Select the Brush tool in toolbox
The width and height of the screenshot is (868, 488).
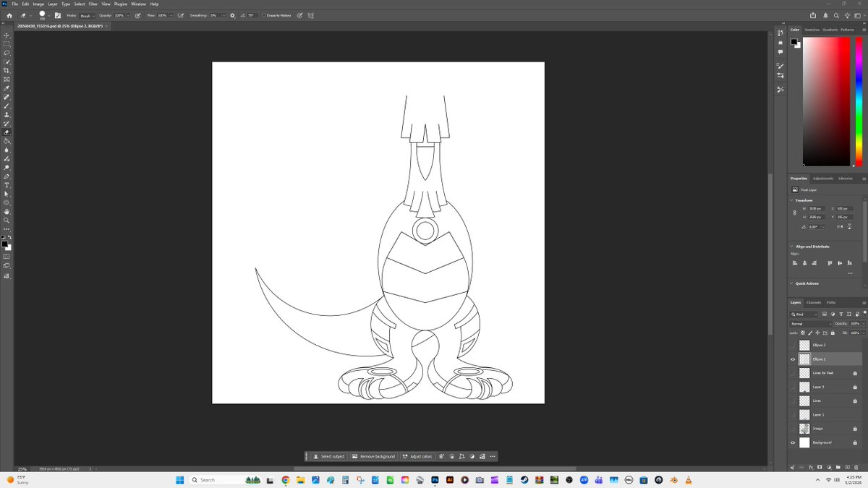[7, 106]
